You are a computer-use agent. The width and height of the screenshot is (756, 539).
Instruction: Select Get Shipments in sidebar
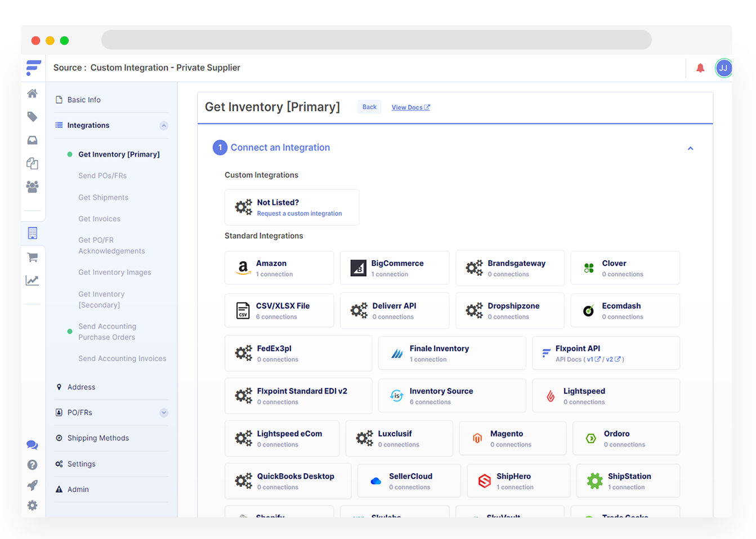(x=103, y=198)
